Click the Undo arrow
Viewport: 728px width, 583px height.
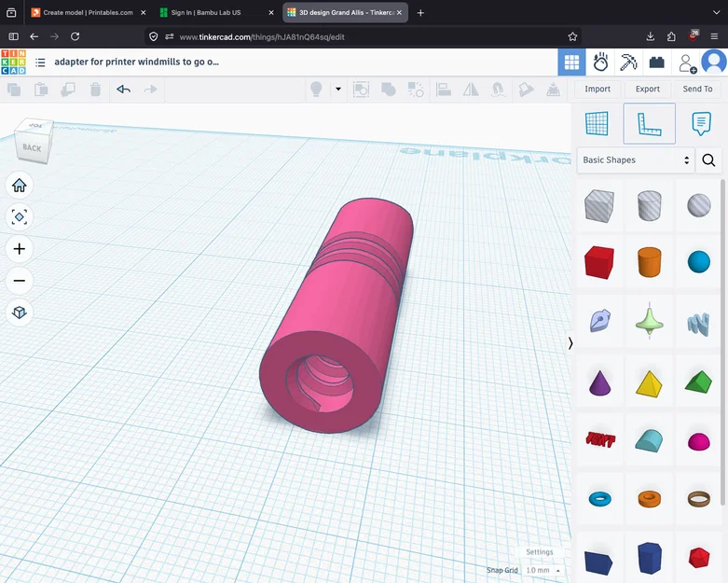point(123,90)
